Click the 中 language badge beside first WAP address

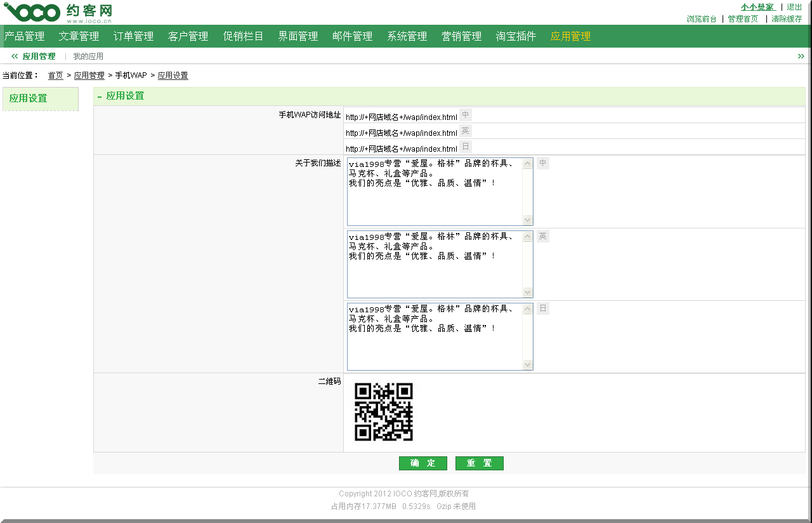click(466, 115)
